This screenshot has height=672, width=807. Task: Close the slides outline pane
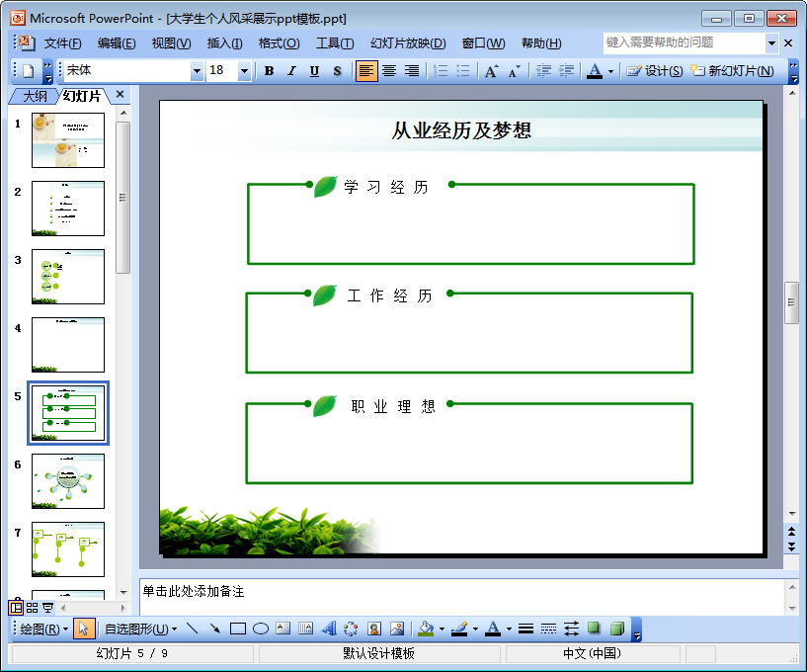pyautogui.click(x=120, y=94)
